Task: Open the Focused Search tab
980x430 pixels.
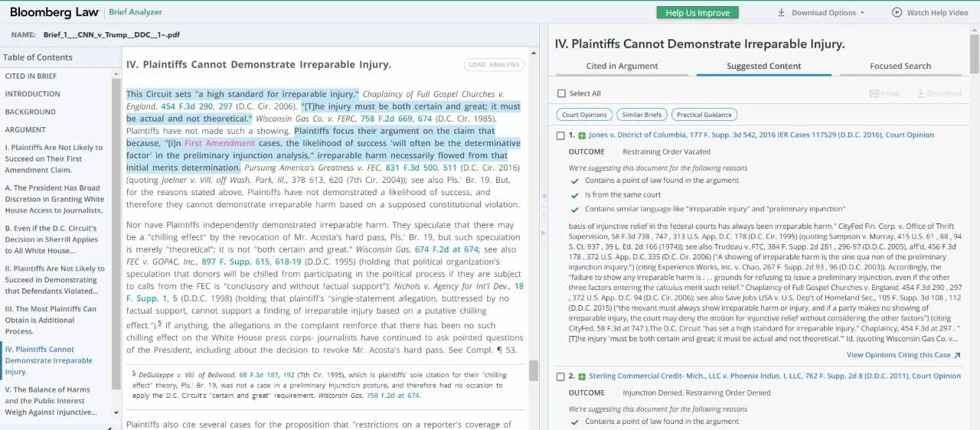Action: pos(900,66)
